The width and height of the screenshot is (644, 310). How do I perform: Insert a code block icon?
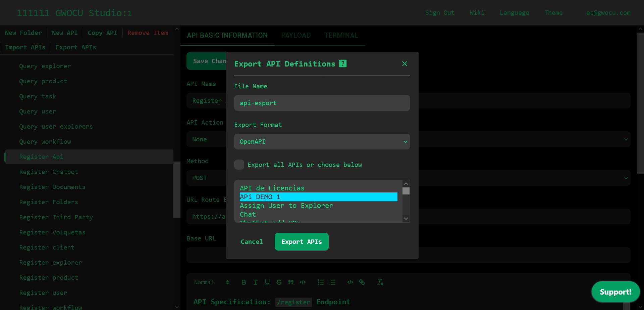pyautogui.click(x=350, y=282)
